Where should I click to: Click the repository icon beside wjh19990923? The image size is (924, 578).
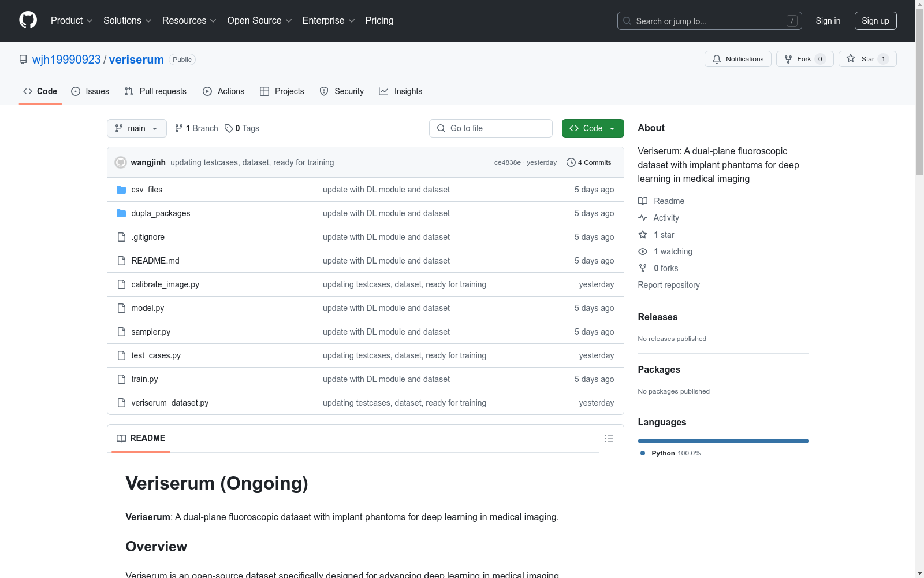pyautogui.click(x=23, y=60)
